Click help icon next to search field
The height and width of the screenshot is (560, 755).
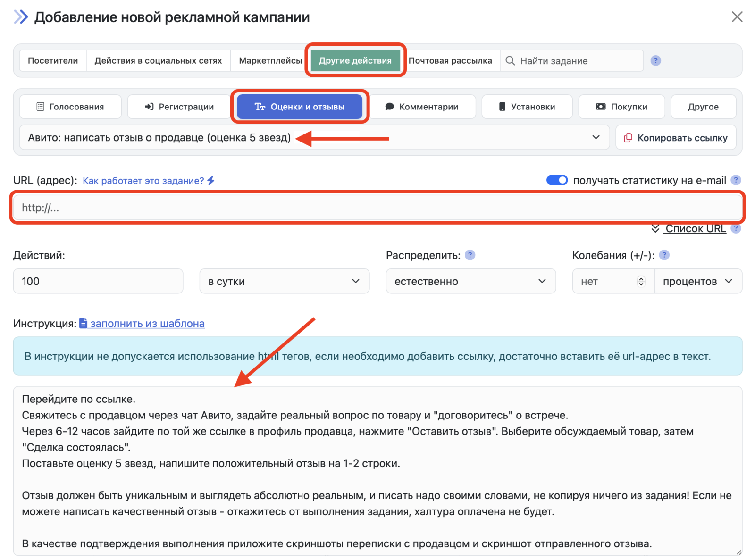click(x=655, y=60)
